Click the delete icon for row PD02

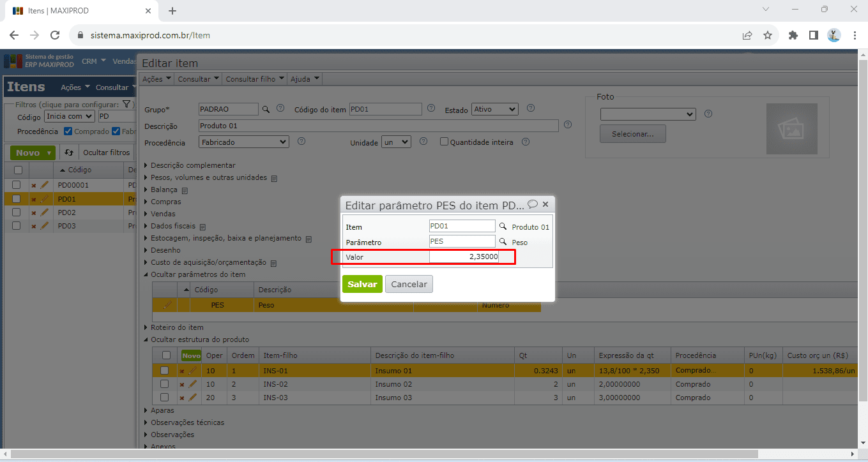[34, 213]
